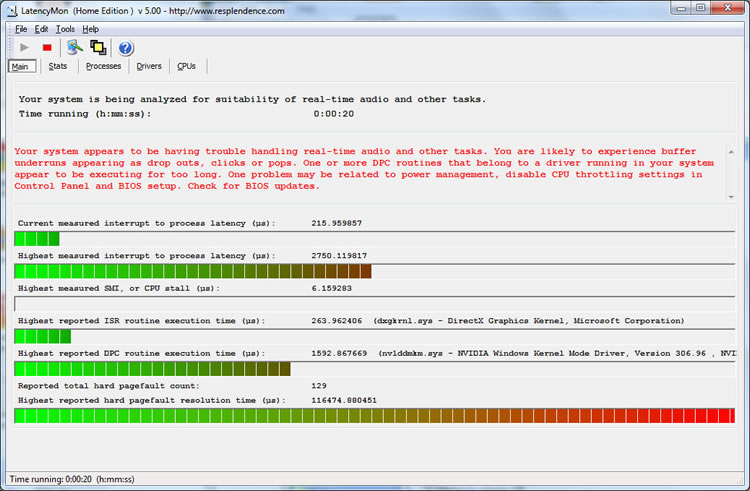The width and height of the screenshot is (750, 491).
Task: Open help via the blue question mark icon
Action: tap(126, 47)
